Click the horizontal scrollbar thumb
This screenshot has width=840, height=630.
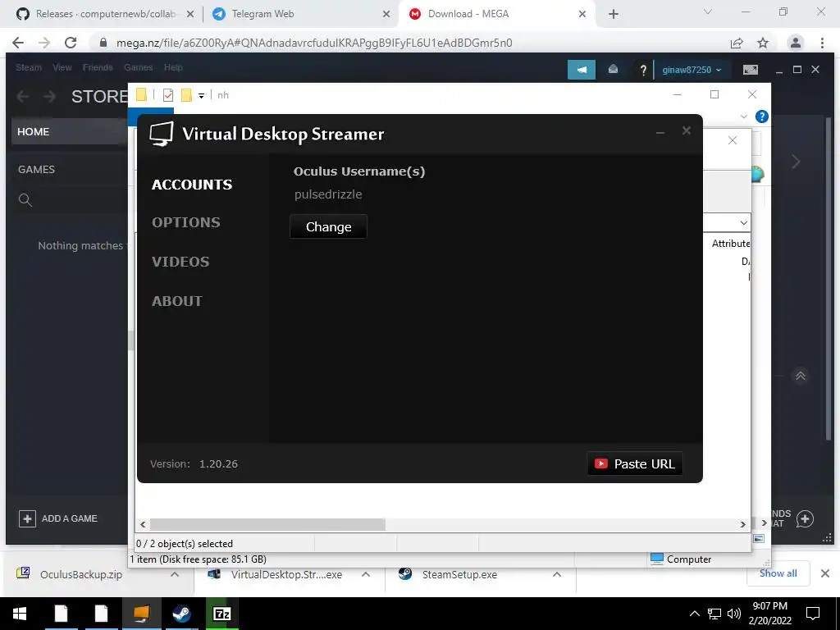point(267,524)
